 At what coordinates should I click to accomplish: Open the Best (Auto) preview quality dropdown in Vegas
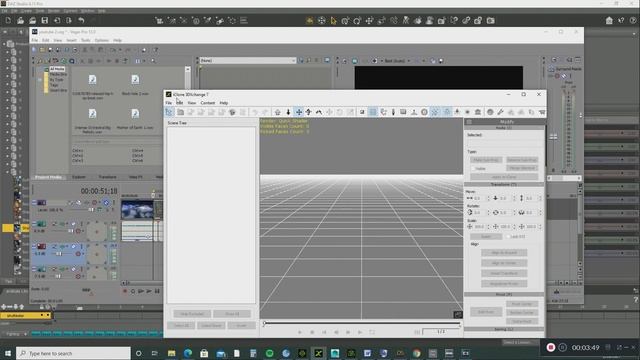(x=397, y=60)
